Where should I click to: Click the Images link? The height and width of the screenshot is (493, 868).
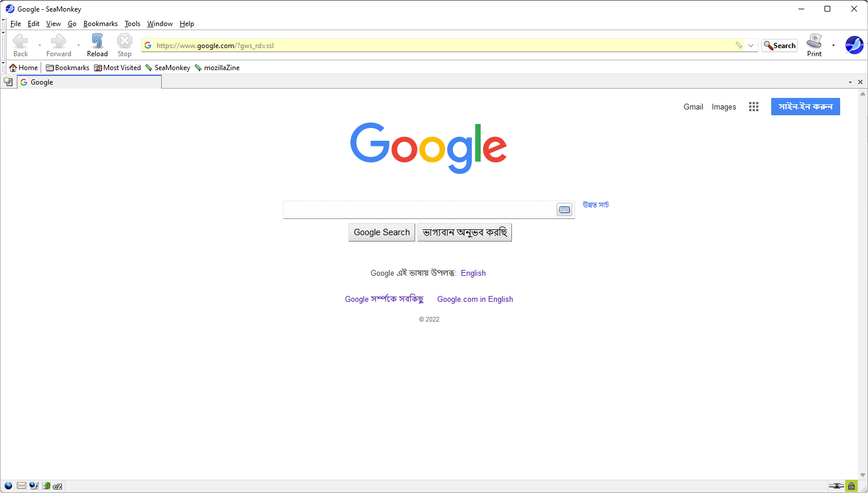[724, 107]
